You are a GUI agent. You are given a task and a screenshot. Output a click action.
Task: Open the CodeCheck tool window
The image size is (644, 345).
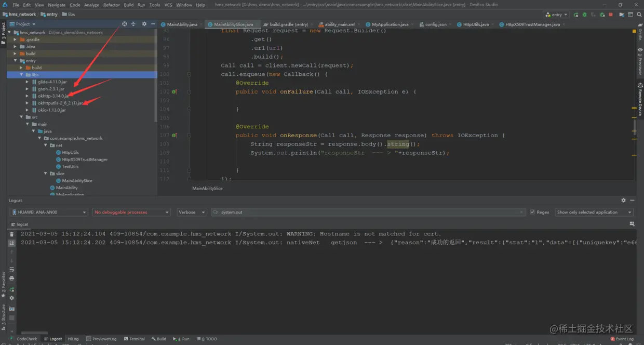tap(24, 339)
